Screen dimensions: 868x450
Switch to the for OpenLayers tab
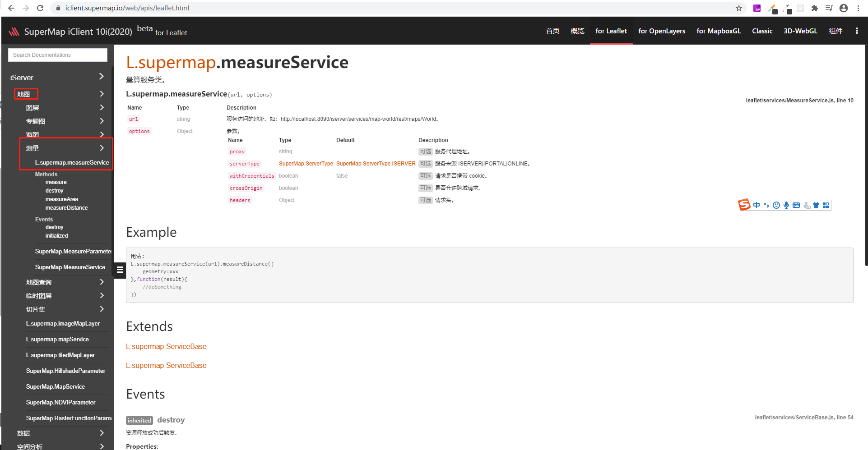(x=662, y=31)
